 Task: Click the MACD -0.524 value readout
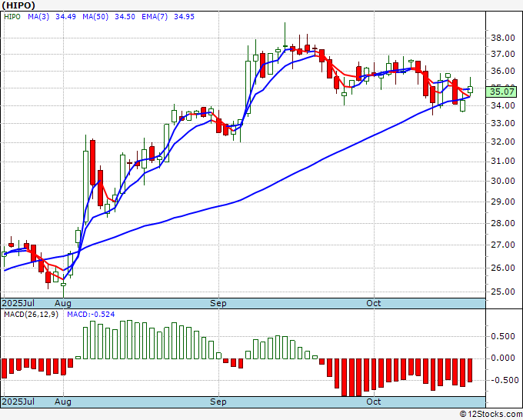point(91,315)
